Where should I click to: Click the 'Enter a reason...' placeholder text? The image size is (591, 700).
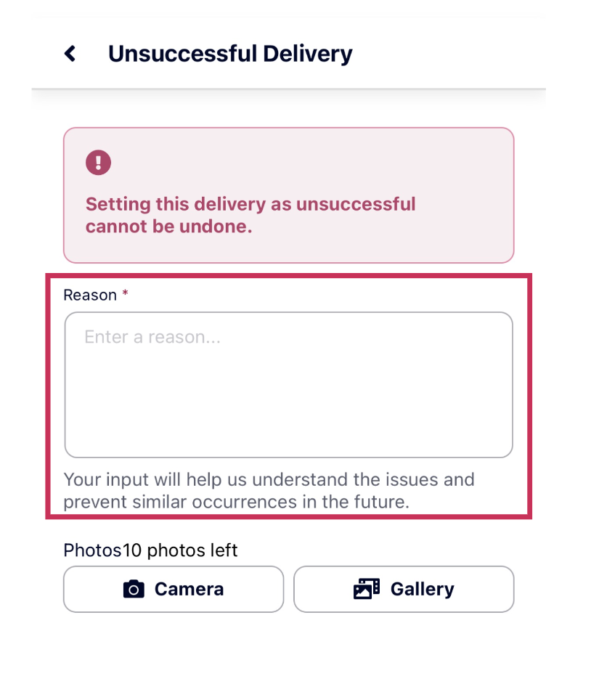[x=152, y=337]
